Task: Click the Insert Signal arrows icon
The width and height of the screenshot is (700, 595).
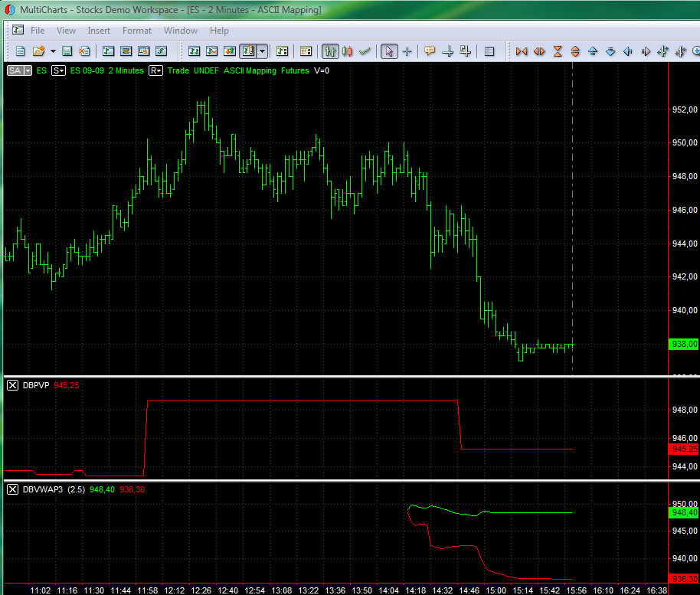Action: click(x=230, y=51)
